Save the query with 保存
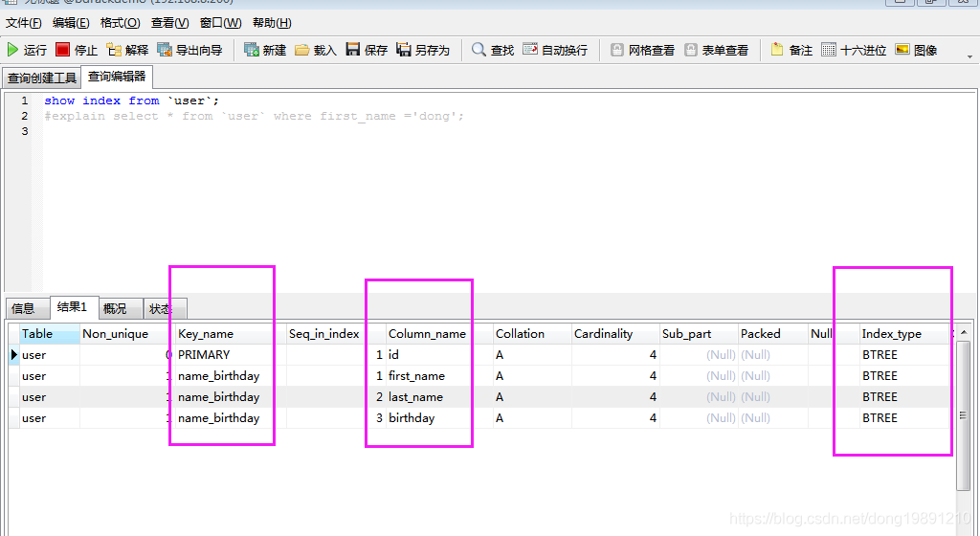The height and width of the screenshot is (536, 980). pos(353,50)
